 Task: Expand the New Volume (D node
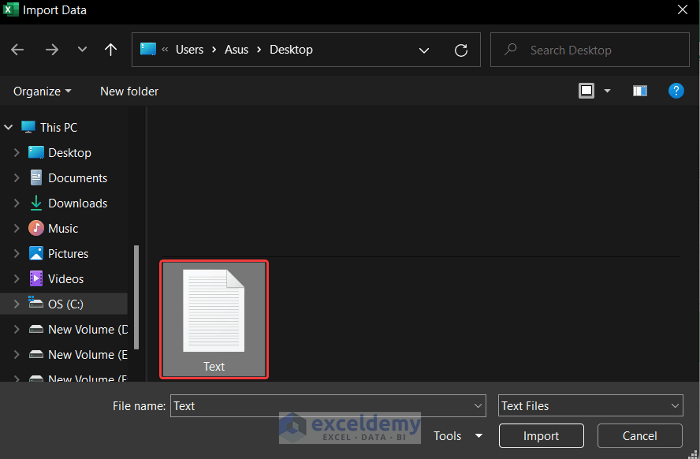tap(17, 330)
